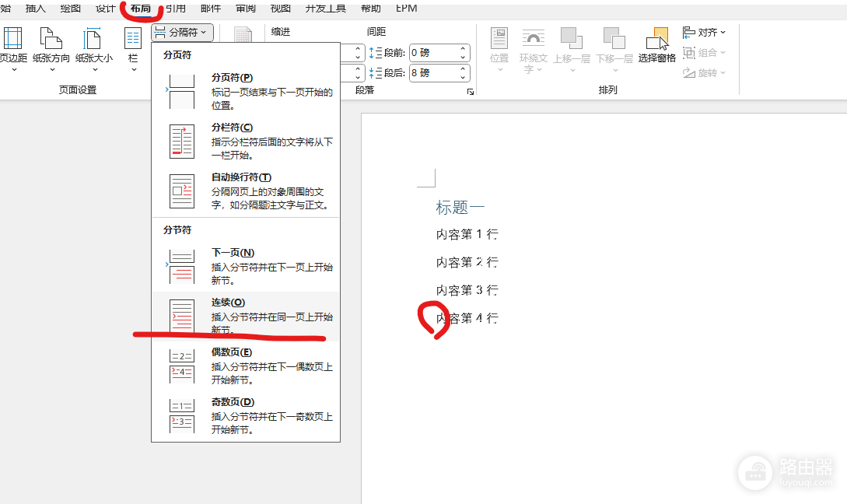This screenshot has width=847, height=504.
Task: Open the 段落 paragraph dialog launcher
Action: (x=471, y=92)
